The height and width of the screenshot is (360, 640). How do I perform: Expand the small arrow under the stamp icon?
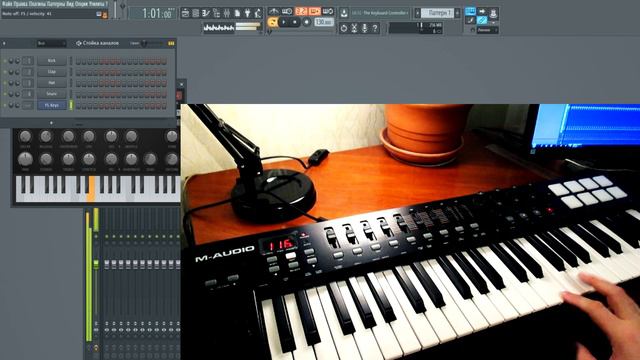[x=493, y=22]
